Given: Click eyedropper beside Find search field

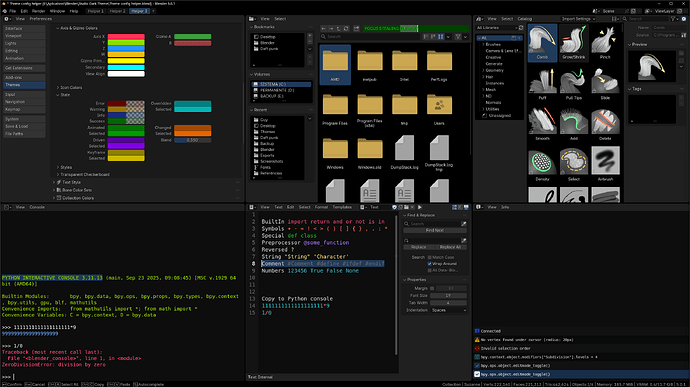Looking at the screenshot, I should [464, 224].
